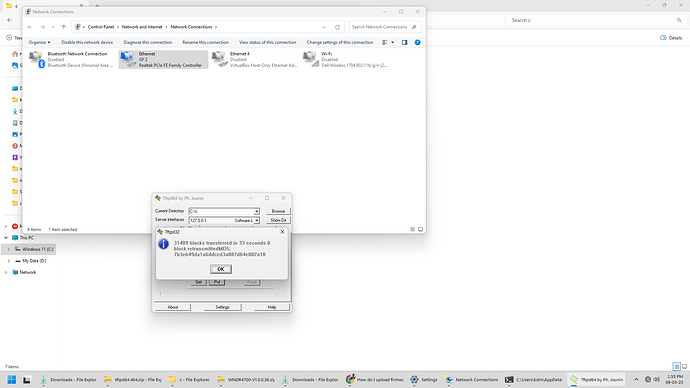This screenshot has width=690, height=388.
Task: Open the Settings taskbar item
Action: click(424, 379)
